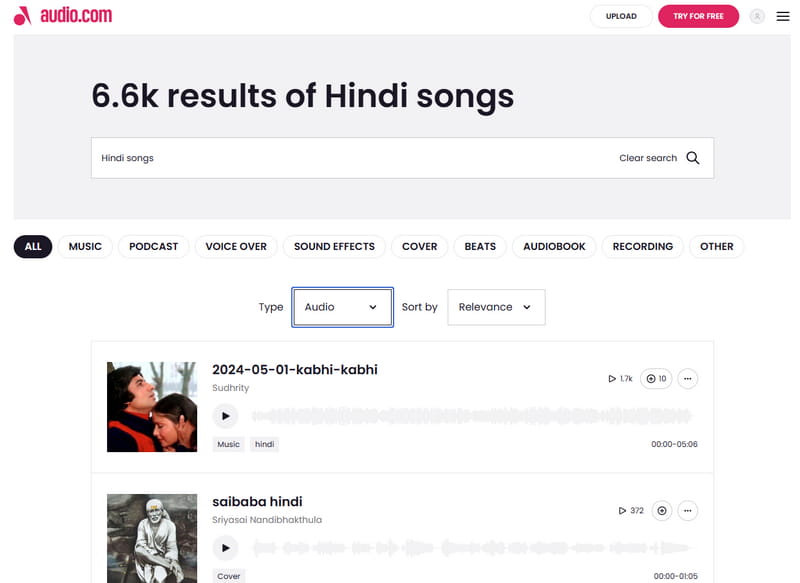Select the MUSIC filter tab

coord(85,246)
